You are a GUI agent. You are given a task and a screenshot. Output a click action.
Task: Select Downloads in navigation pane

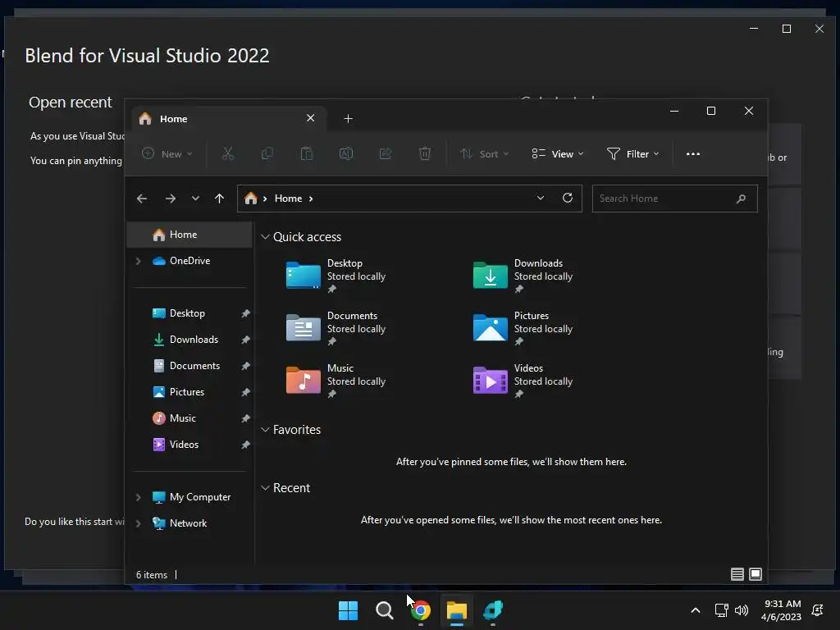click(x=189, y=340)
